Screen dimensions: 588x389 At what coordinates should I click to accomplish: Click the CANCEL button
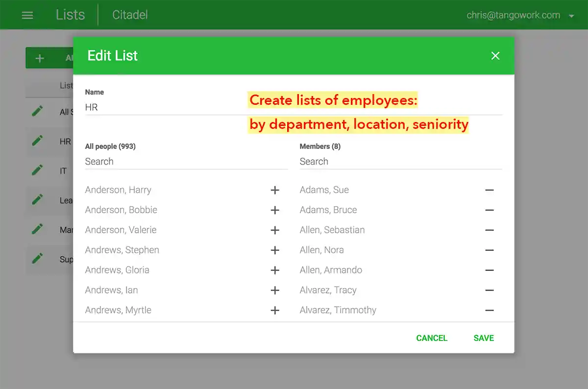click(x=432, y=338)
